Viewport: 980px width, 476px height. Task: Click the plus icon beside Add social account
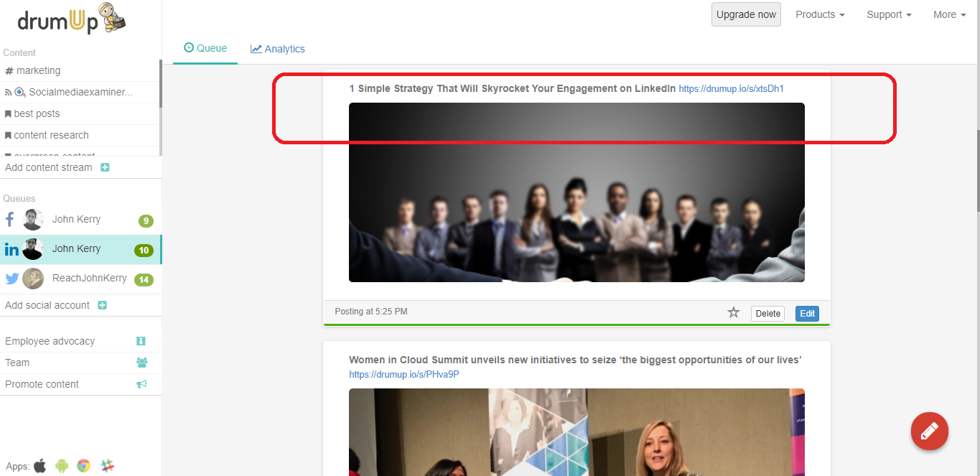click(102, 305)
